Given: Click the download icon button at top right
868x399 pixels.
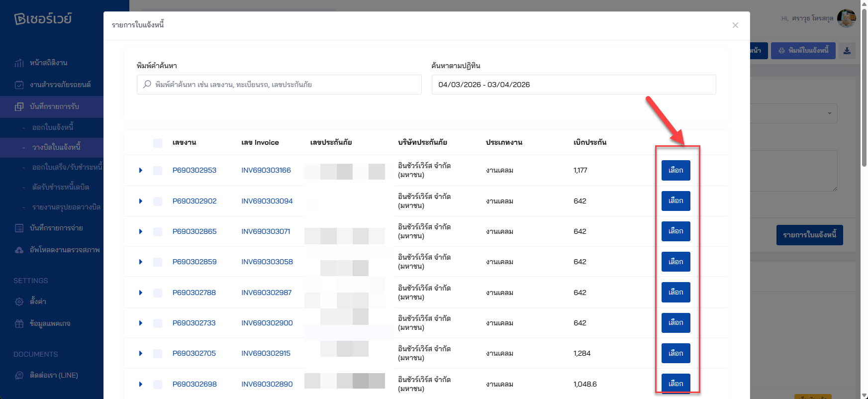Looking at the screenshot, I should click(x=847, y=51).
